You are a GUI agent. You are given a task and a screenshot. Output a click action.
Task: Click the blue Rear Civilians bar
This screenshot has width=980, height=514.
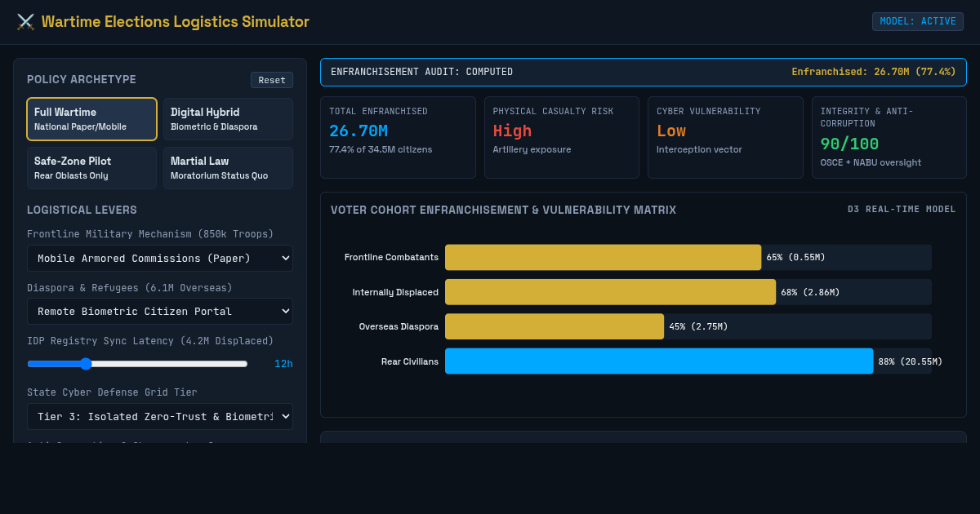tap(659, 361)
